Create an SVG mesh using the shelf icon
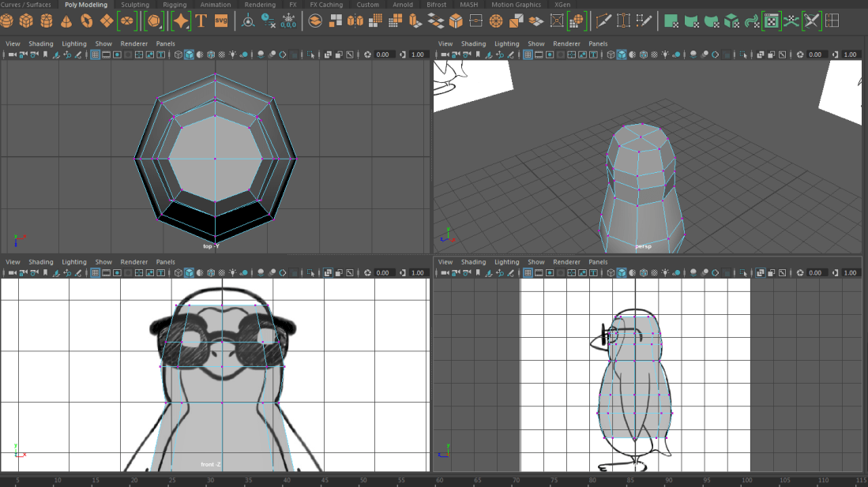The image size is (868, 487). pos(222,21)
